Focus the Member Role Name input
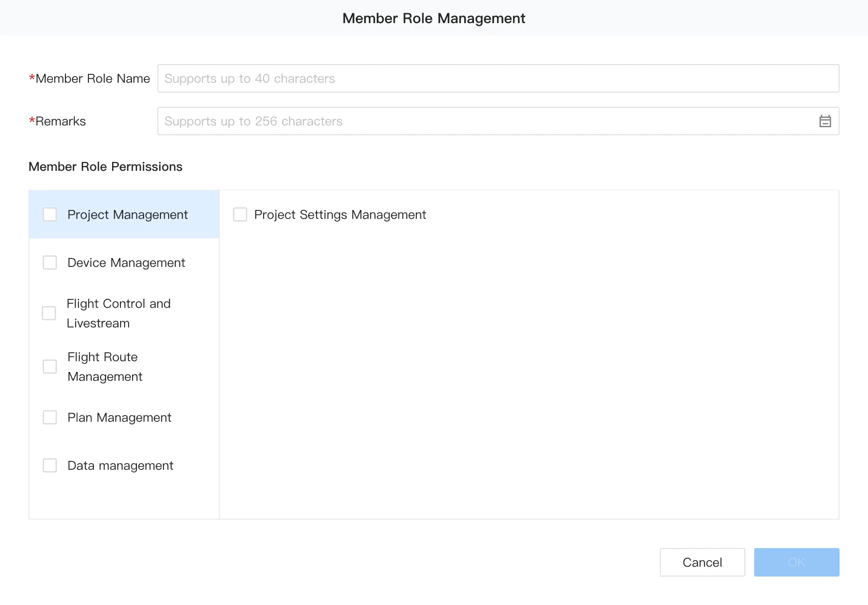The height and width of the screenshot is (605, 868). coord(498,78)
